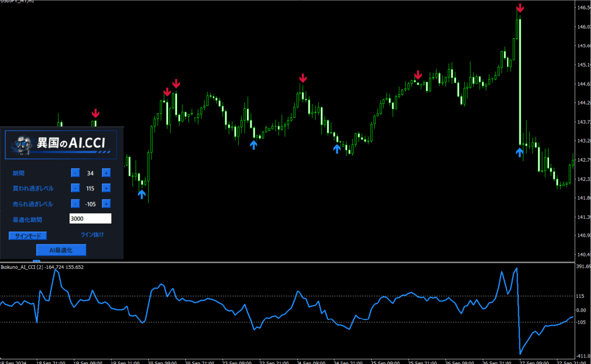
Task: Collapse the panel using the small tab below AI最適化
Action: tap(37, 260)
